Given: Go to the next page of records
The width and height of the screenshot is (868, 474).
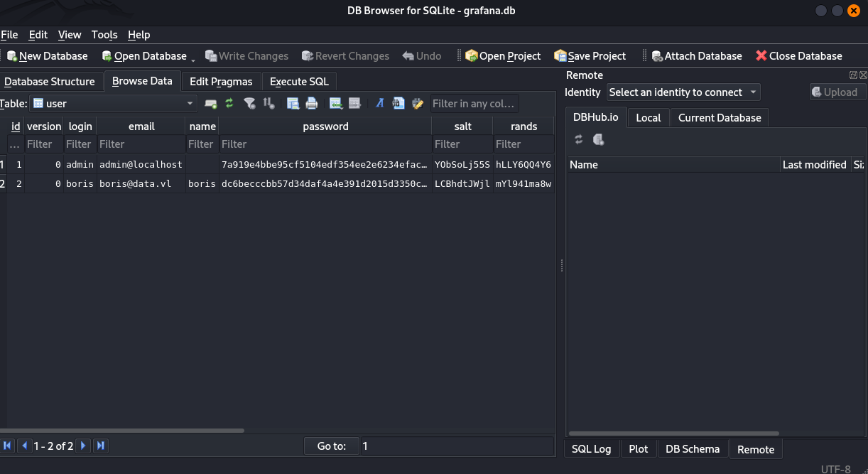Looking at the screenshot, I should pos(83,446).
